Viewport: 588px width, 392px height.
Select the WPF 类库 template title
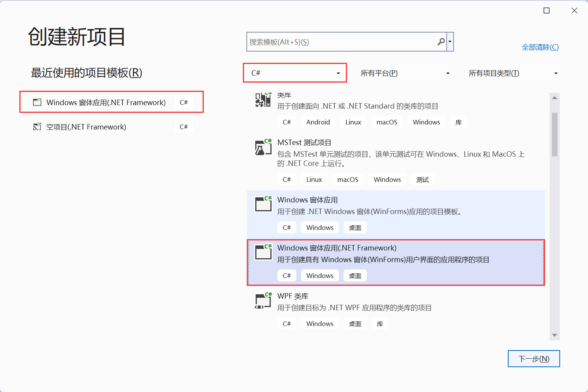pyautogui.click(x=293, y=296)
